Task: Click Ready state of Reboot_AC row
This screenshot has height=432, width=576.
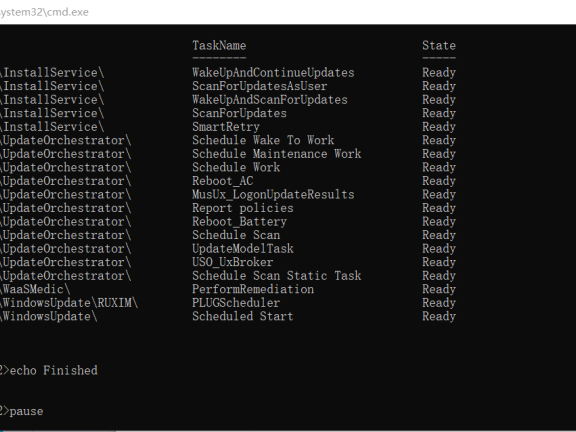Action: click(439, 181)
